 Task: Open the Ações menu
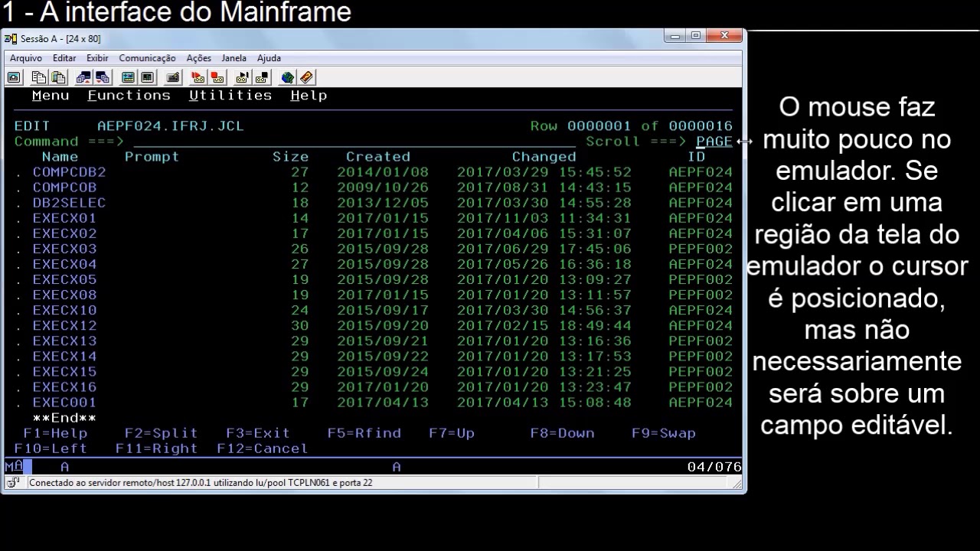coord(198,58)
